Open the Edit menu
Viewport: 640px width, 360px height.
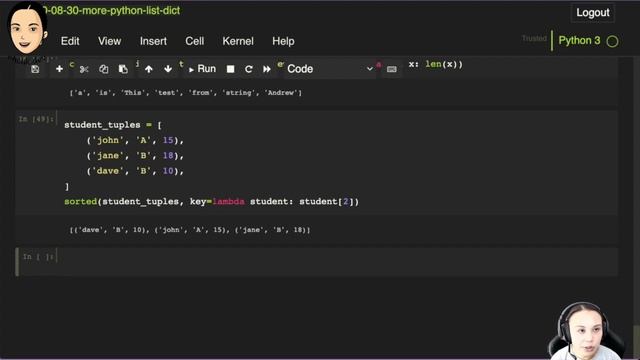click(x=70, y=41)
